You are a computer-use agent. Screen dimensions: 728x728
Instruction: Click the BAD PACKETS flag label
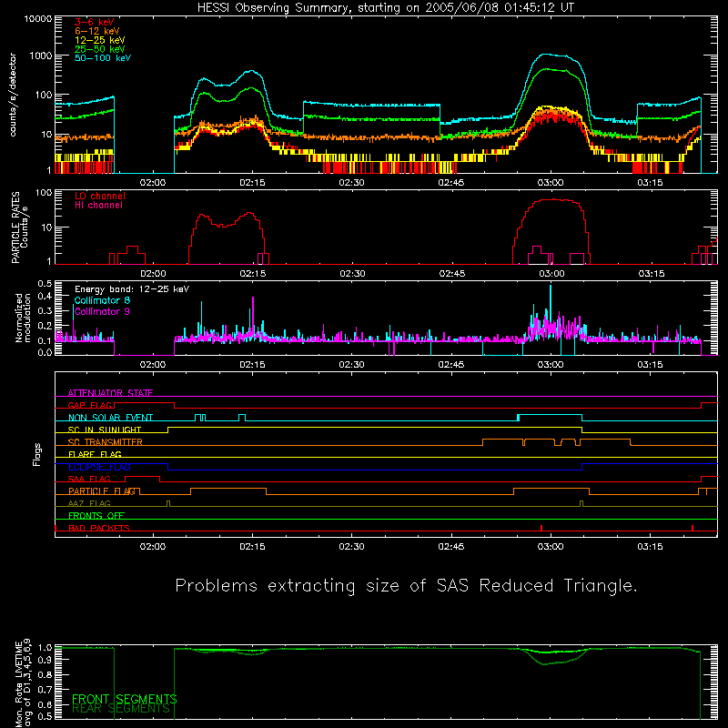pos(99,528)
